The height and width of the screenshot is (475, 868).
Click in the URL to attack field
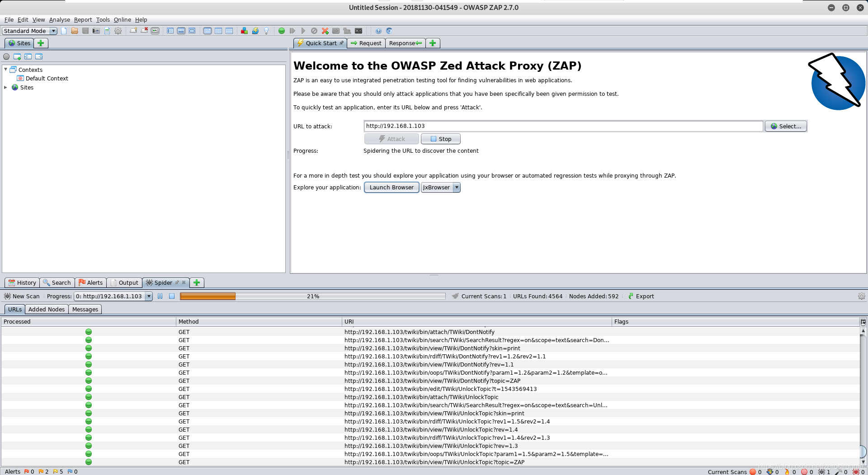pyautogui.click(x=563, y=126)
